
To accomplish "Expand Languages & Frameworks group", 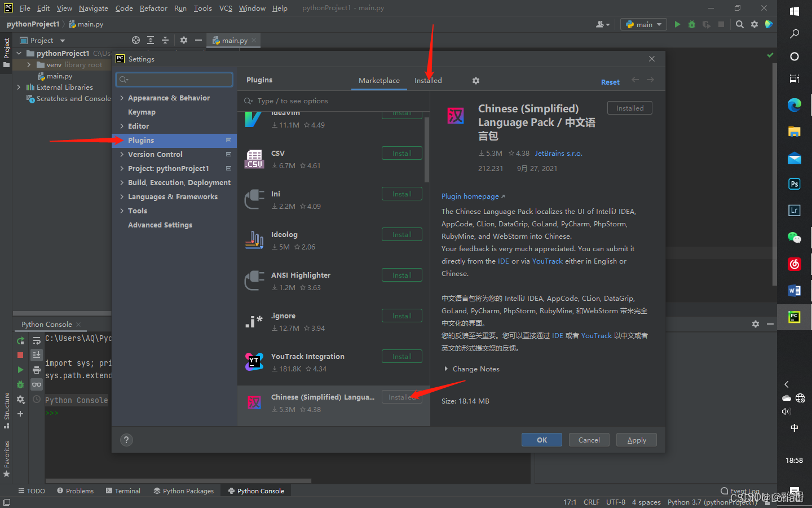I will click(122, 197).
